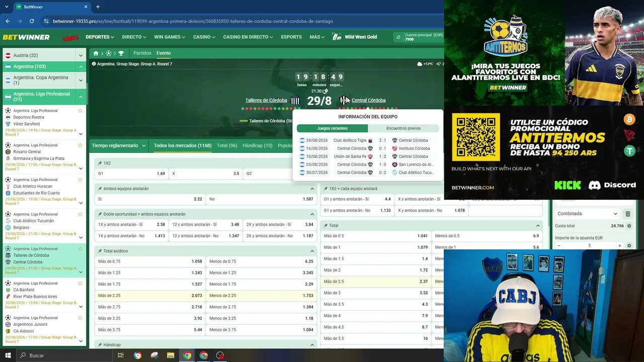Favorite the Deportivo Riestra match with the star

pyautogui.click(x=80, y=111)
